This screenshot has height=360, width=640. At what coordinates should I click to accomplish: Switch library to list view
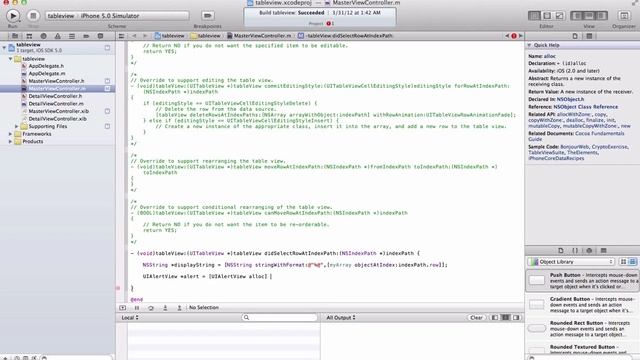point(632,262)
